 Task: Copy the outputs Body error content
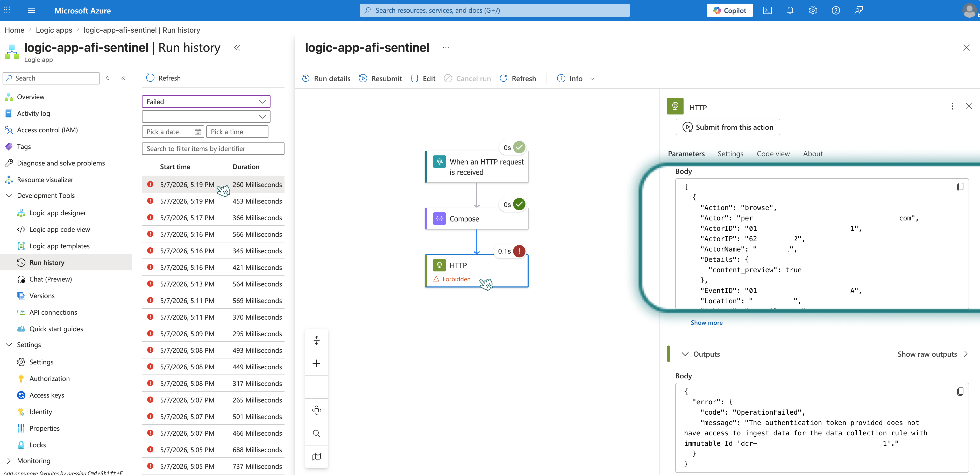click(x=960, y=392)
